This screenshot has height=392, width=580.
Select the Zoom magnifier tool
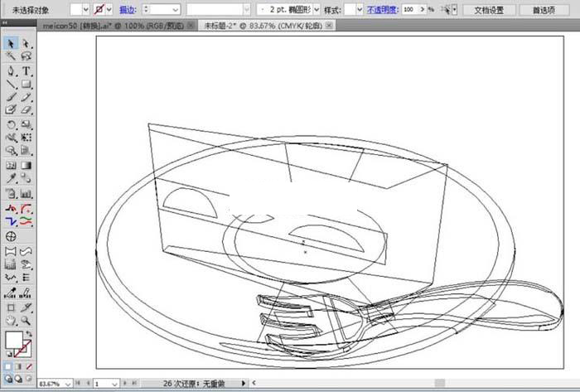(26, 320)
